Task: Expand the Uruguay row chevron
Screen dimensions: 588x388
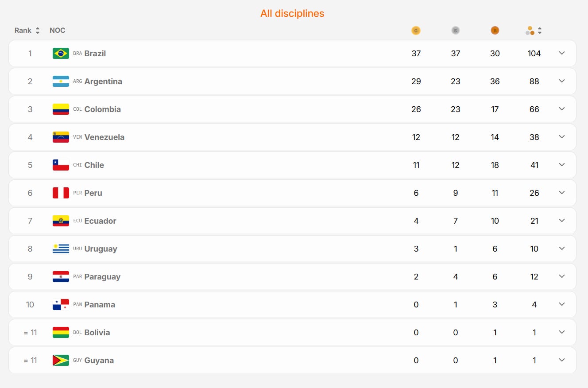Action: 562,248
